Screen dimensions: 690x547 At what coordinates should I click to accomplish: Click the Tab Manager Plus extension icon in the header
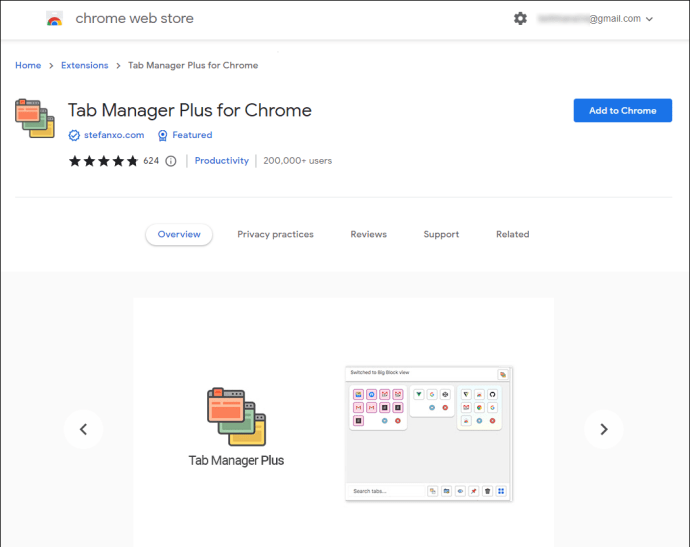(35, 118)
